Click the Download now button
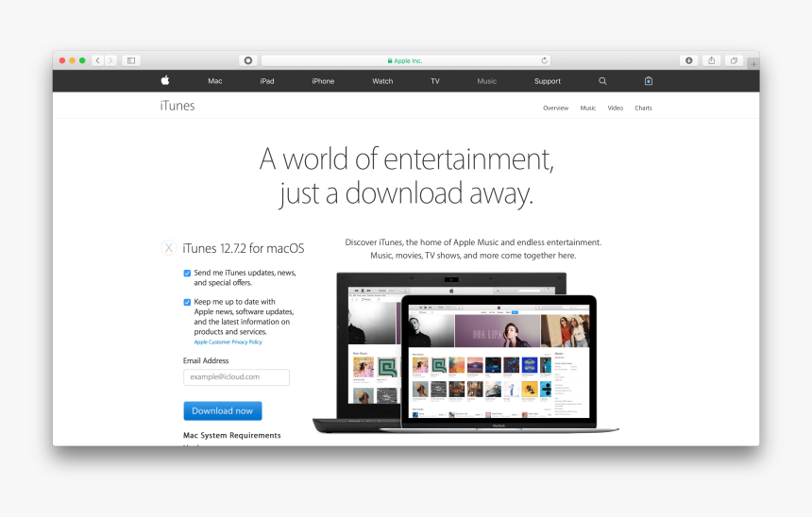812x517 pixels. [x=223, y=411]
